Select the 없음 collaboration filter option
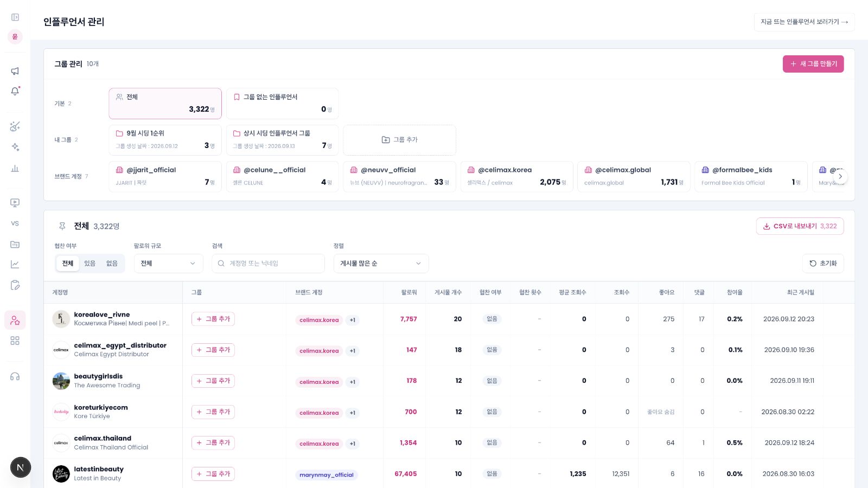This screenshot has width=868, height=488. pos(112,264)
